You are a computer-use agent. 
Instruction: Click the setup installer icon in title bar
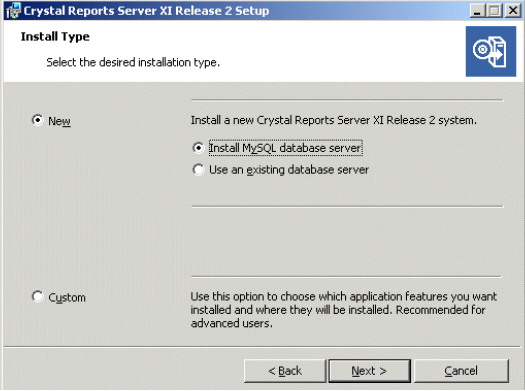coord(13,10)
